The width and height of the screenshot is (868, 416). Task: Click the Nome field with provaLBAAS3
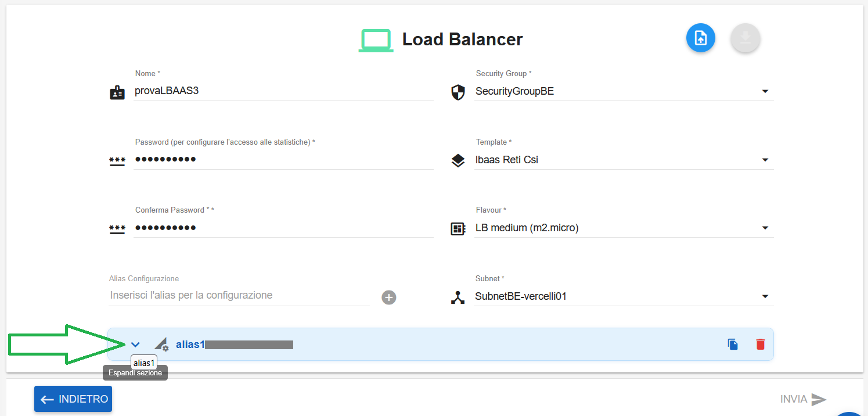[x=283, y=91]
